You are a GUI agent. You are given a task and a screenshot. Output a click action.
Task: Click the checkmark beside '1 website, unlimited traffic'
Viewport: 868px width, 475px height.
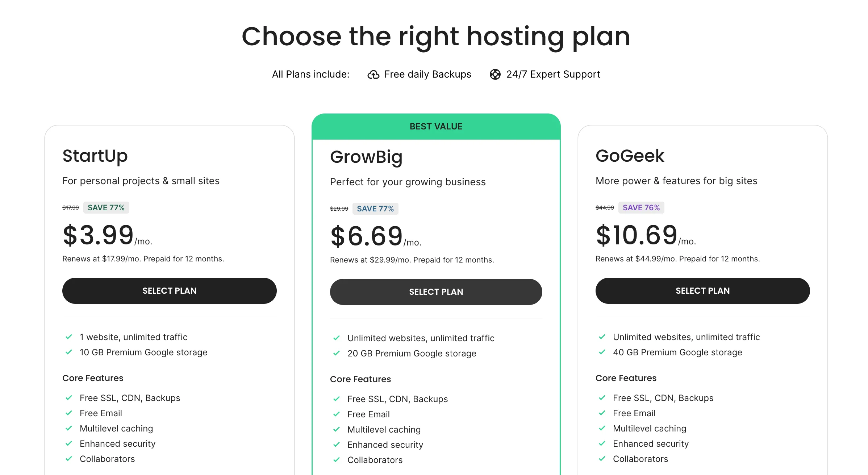[x=69, y=337]
